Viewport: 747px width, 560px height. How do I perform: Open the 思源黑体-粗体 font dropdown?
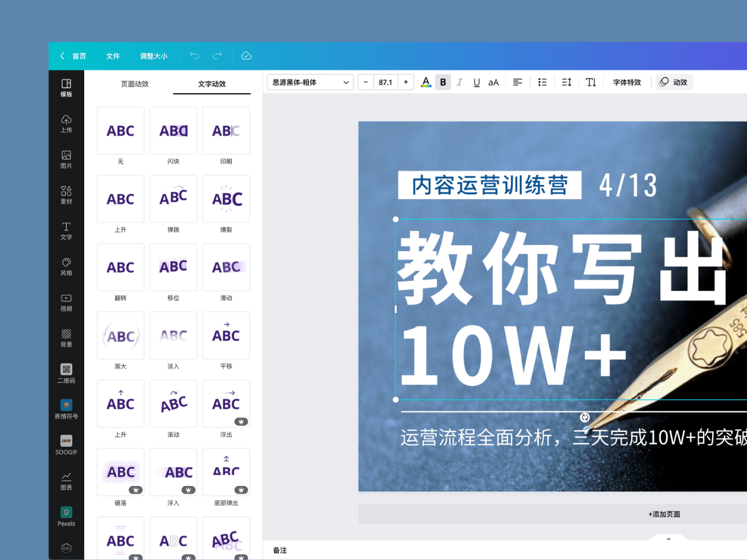coord(310,82)
